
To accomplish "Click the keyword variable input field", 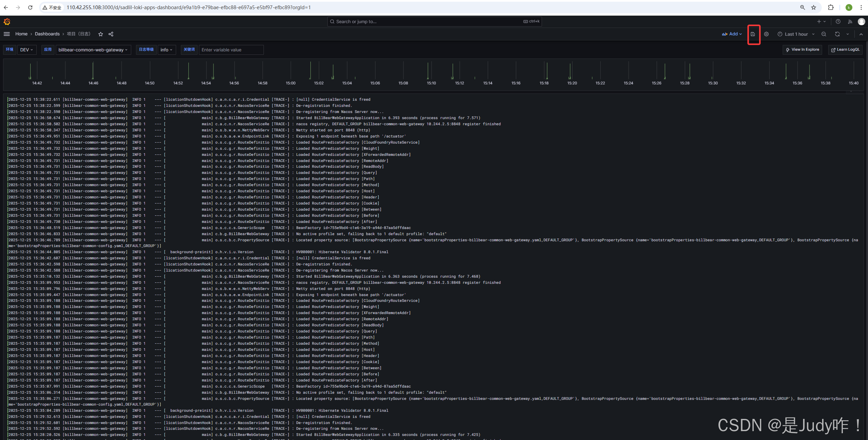I will 231,50.
